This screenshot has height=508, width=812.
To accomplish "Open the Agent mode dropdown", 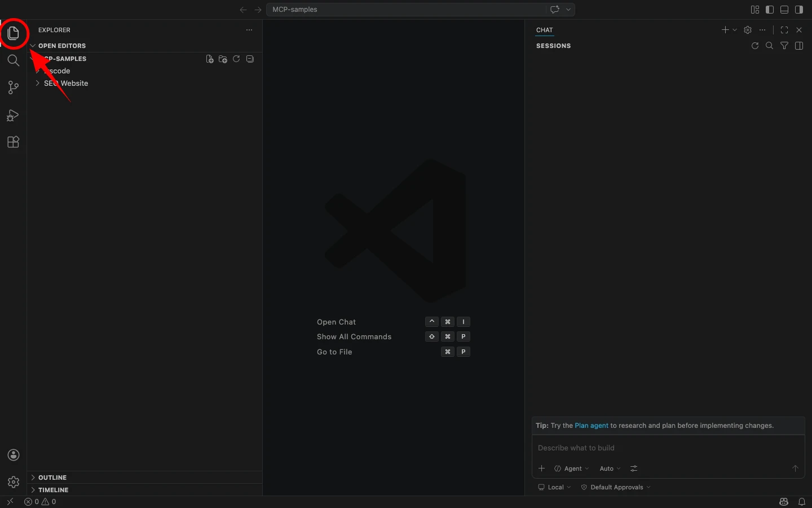I will click(x=572, y=468).
